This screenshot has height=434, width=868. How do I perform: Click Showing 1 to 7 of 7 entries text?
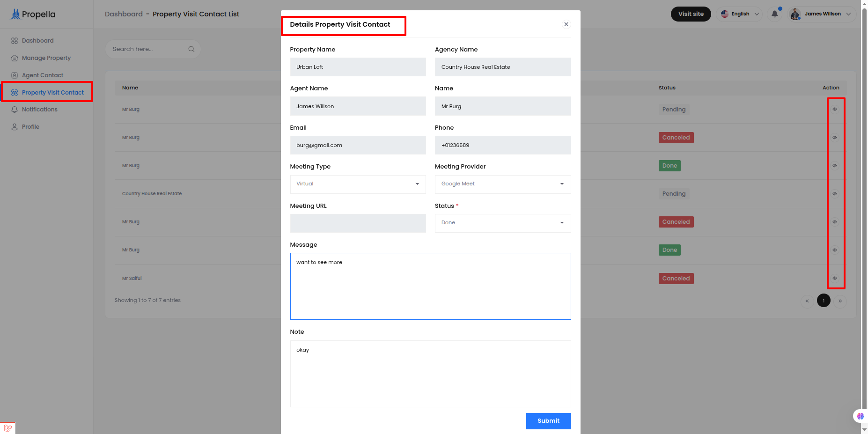tap(147, 301)
